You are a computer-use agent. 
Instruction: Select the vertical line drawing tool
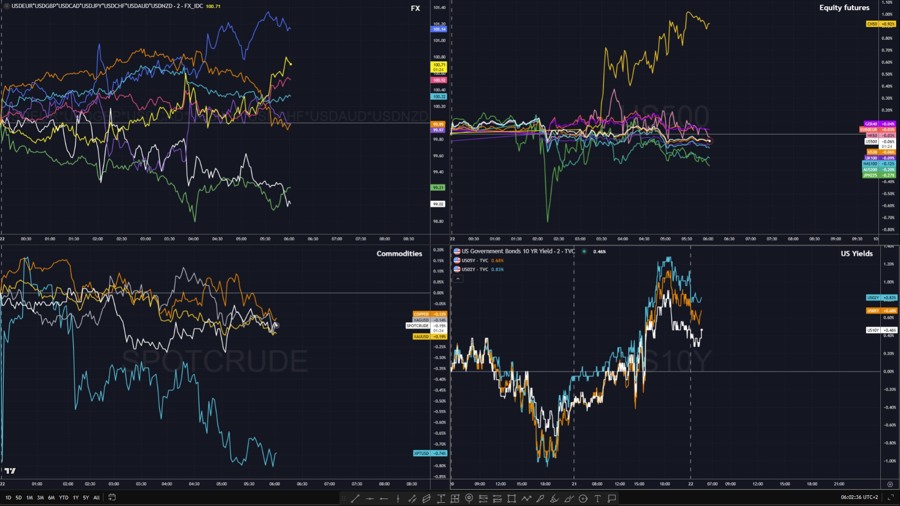[398, 498]
